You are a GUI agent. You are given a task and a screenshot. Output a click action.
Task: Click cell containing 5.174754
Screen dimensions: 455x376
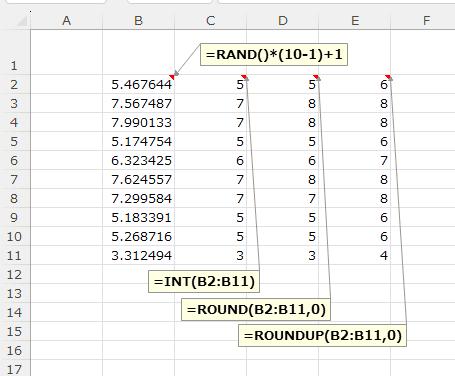138,141
